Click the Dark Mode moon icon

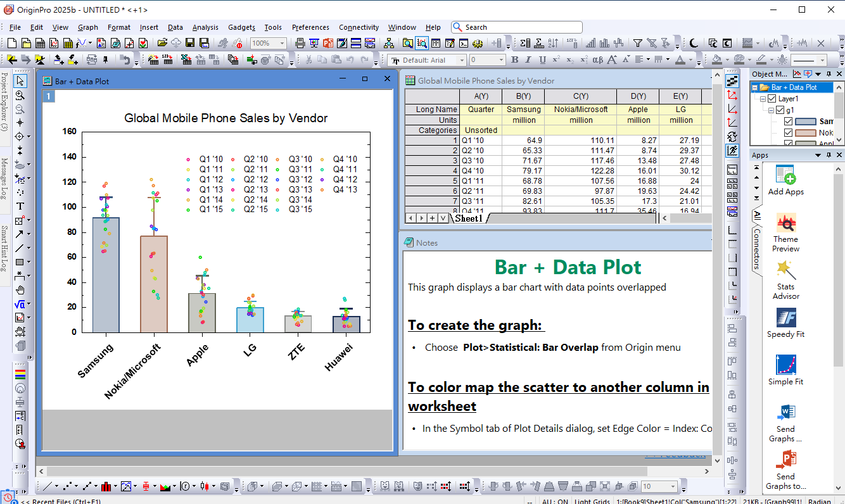pyautogui.click(x=694, y=43)
